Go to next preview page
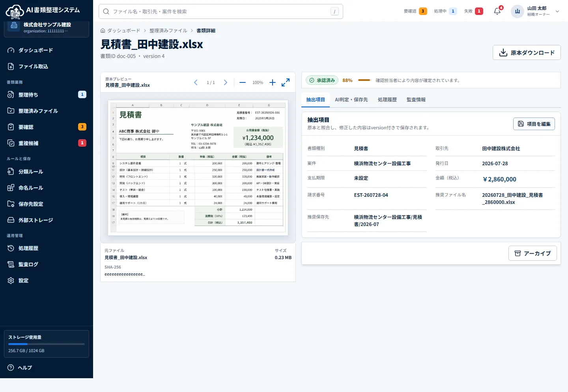Screen dimensions: 568x392 [x=226, y=82]
